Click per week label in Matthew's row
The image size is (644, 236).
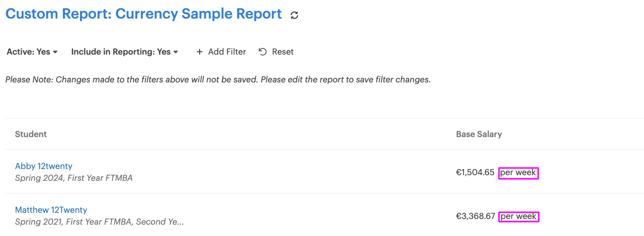[x=519, y=216]
